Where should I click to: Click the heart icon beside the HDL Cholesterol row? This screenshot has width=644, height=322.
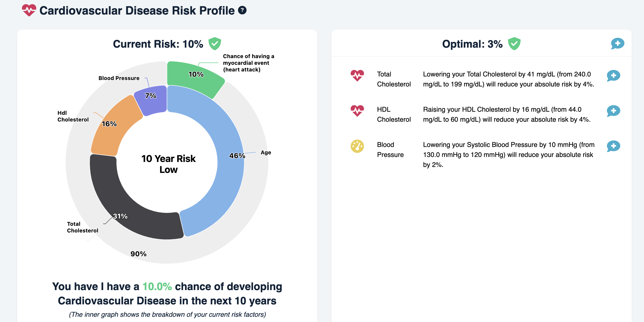pos(357,111)
